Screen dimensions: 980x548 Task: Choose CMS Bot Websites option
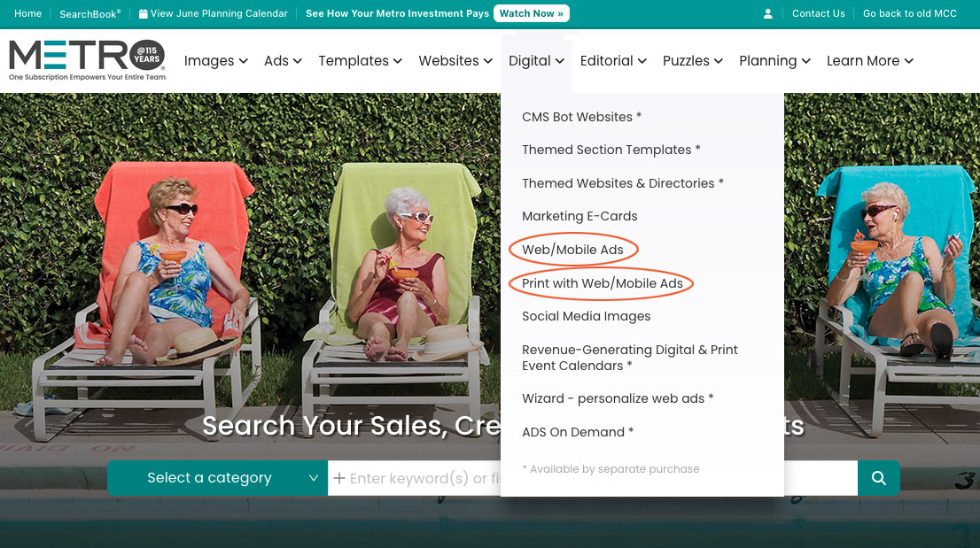click(x=581, y=117)
